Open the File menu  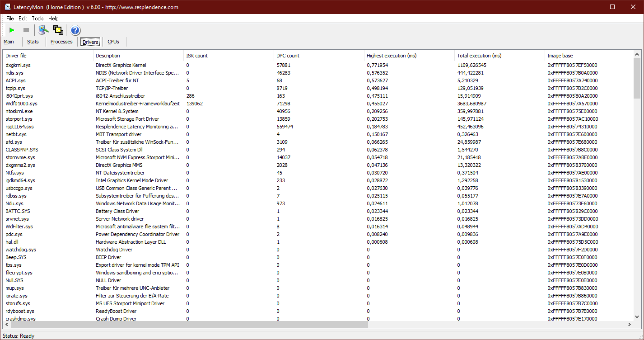coord(10,19)
